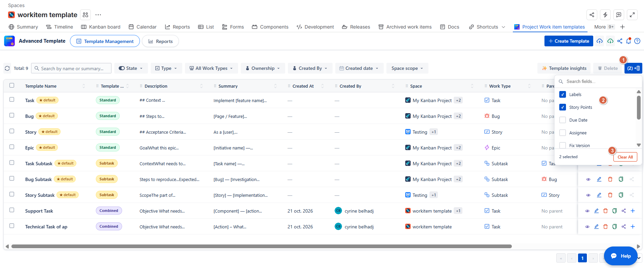The width and height of the screenshot is (644, 268).
Task: Open the Ownership filter dropdown
Action: (x=263, y=68)
